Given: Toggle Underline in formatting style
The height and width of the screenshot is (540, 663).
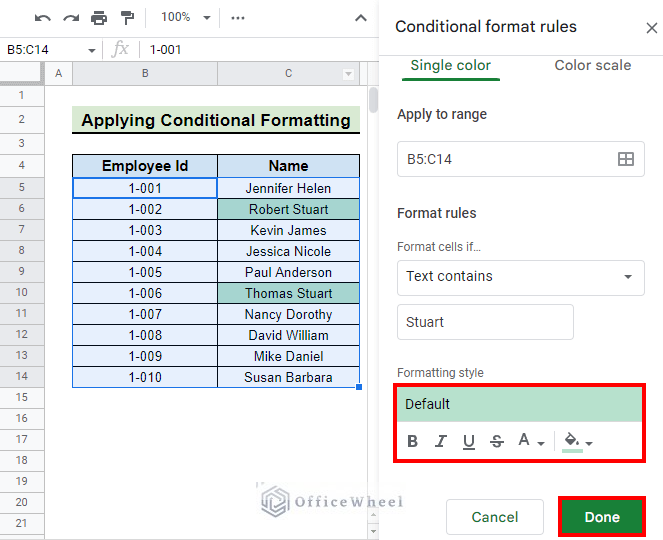Looking at the screenshot, I should click(x=468, y=441).
